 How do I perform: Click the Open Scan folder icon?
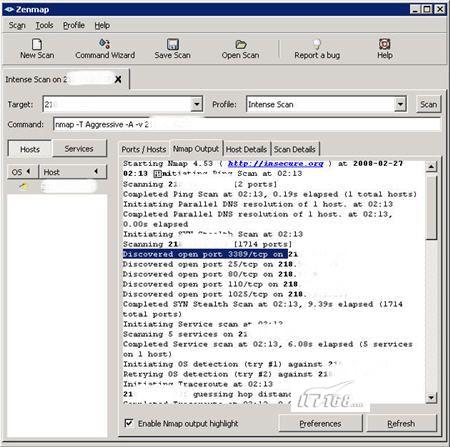[x=241, y=44]
